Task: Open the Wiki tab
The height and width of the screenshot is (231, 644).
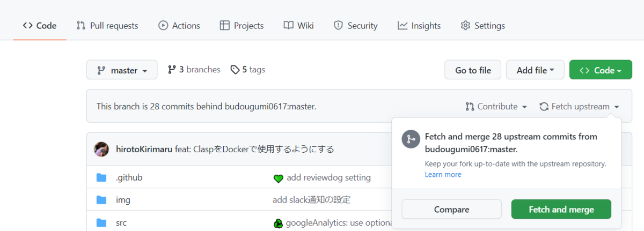Action: pos(298,26)
